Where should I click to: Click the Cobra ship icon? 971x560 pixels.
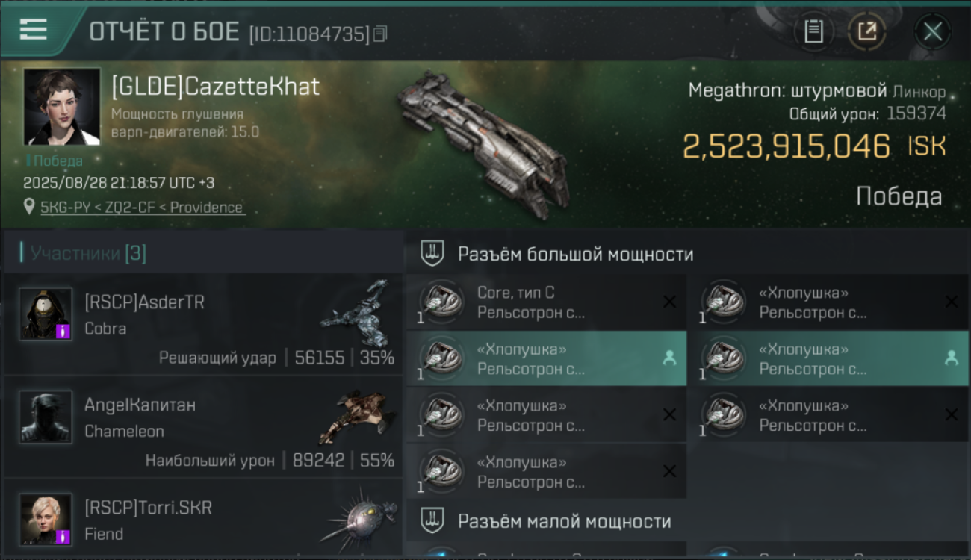click(x=356, y=315)
